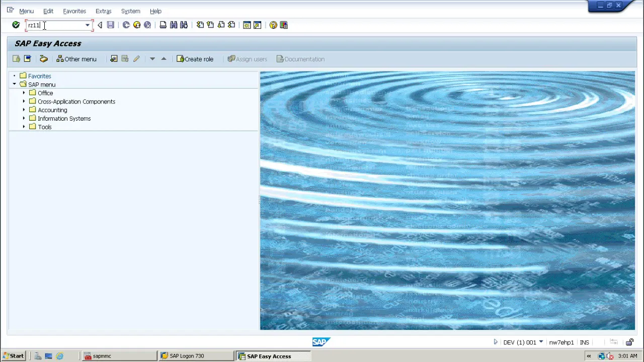Click the taskbar clock showing 3:01 AM
The height and width of the screenshot is (362, 644).
pyautogui.click(x=627, y=356)
